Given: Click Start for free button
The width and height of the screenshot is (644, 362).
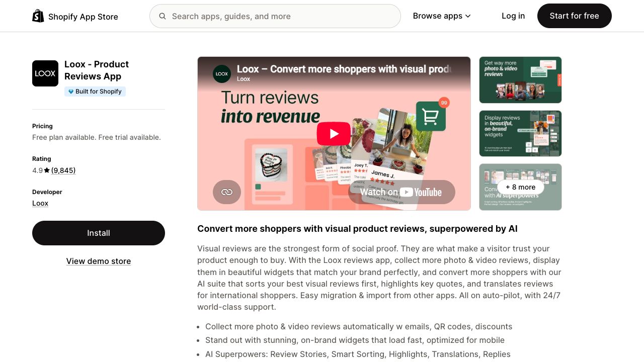Looking at the screenshot, I should [575, 16].
